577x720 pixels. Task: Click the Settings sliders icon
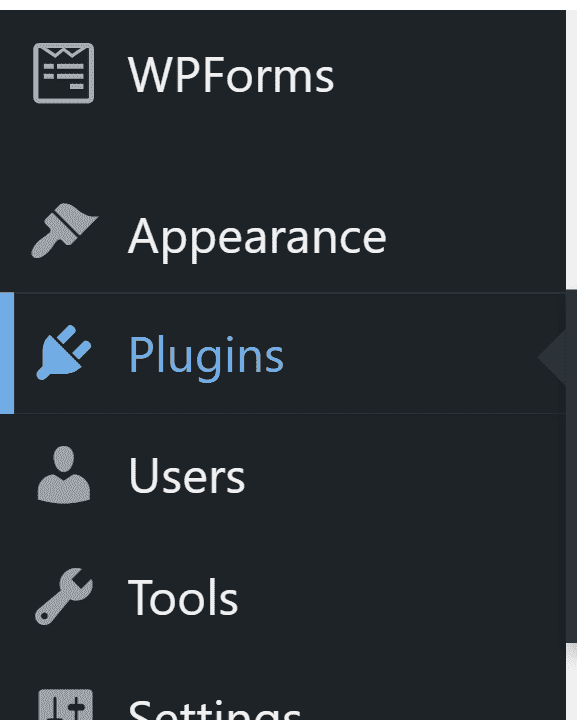click(x=65, y=704)
